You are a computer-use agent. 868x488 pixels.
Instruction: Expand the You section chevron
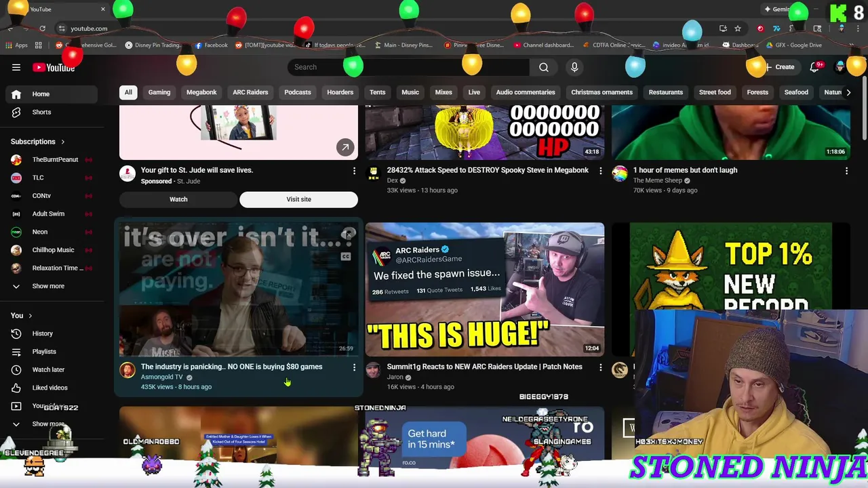[x=30, y=315]
